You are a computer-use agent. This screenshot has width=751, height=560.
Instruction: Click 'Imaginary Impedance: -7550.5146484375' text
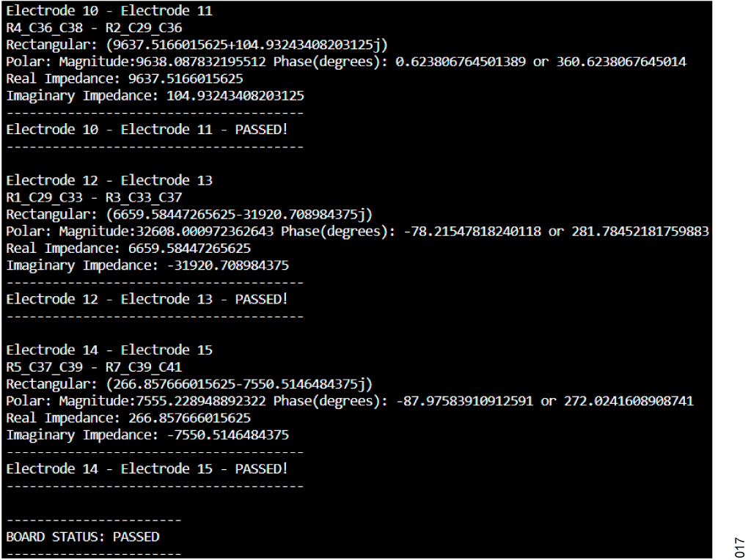pos(147,435)
